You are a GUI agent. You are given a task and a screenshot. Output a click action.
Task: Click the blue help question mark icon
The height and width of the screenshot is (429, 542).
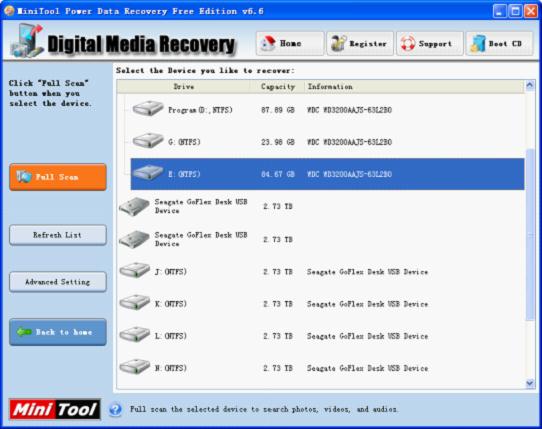(x=115, y=410)
